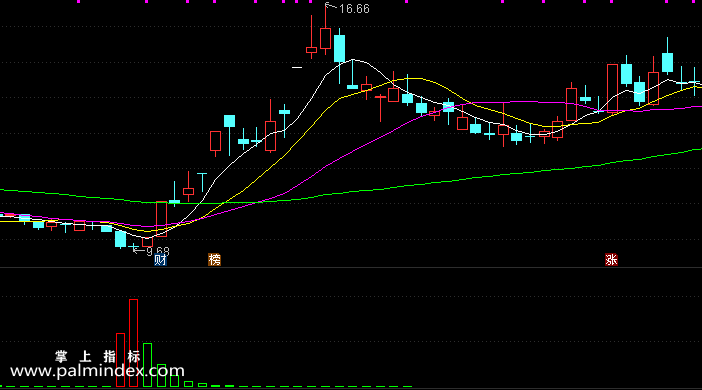This screenshot has height=390, width=702.
Task: Open the orange 榜 marker icon
Action: pos(214,260)
